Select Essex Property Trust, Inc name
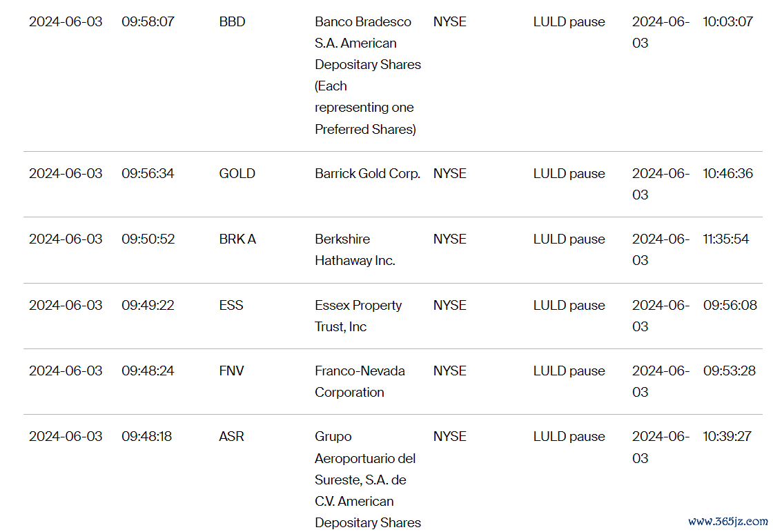This screenshot has width=773, height=532. point(358,315)
